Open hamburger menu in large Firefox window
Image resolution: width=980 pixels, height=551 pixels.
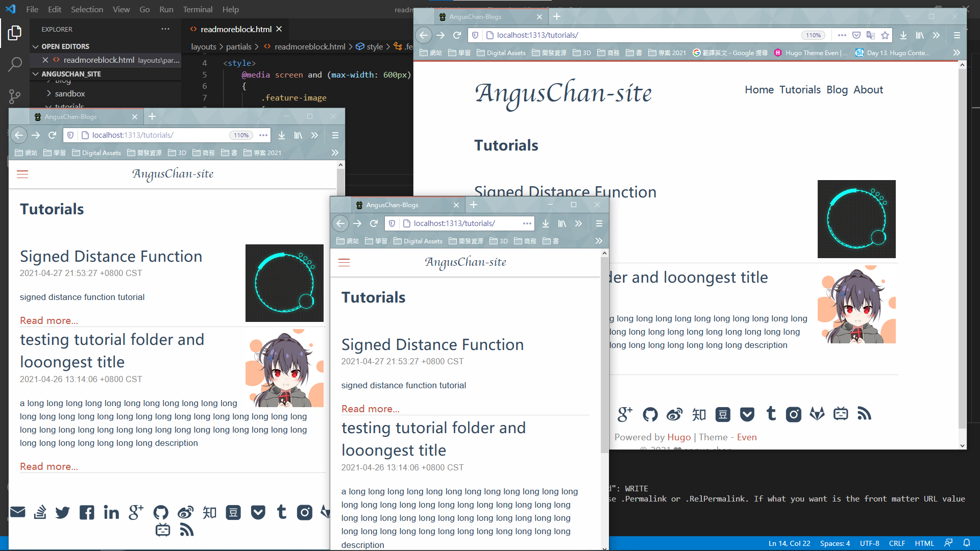957,35
